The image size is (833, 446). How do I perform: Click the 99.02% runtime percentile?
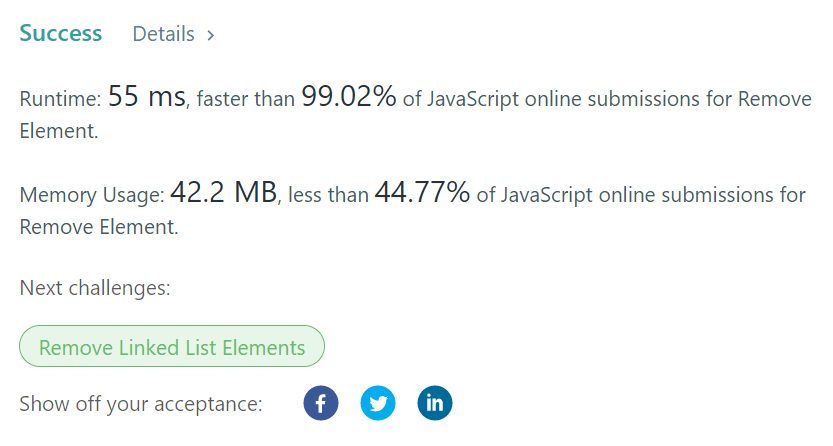(x=348, y=97)
